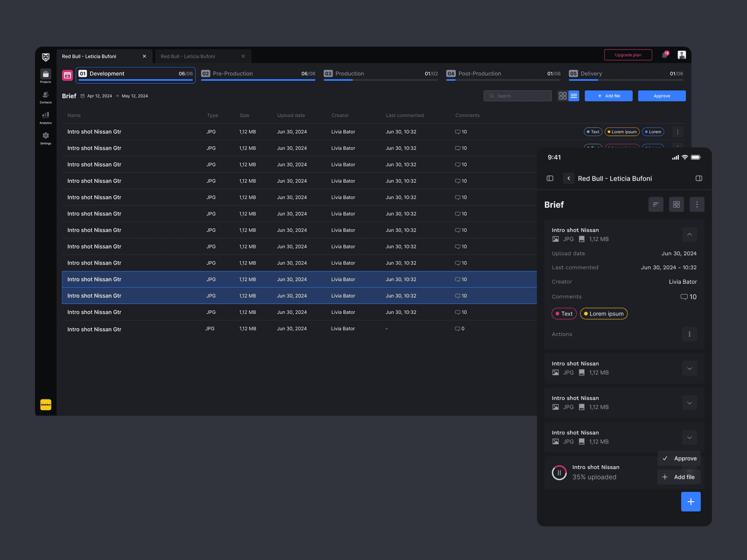Click the 9:41 clock in phone status bar

pos(554,157)
